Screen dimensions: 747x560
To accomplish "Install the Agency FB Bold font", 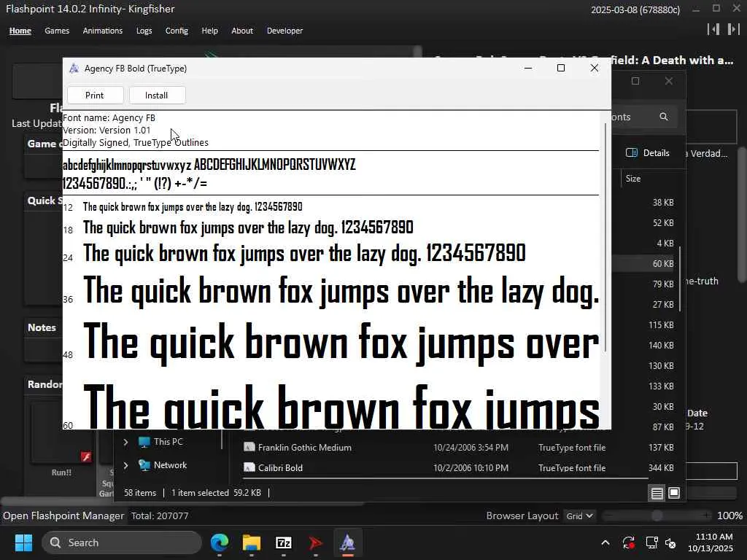I will [x=157, y=96].
